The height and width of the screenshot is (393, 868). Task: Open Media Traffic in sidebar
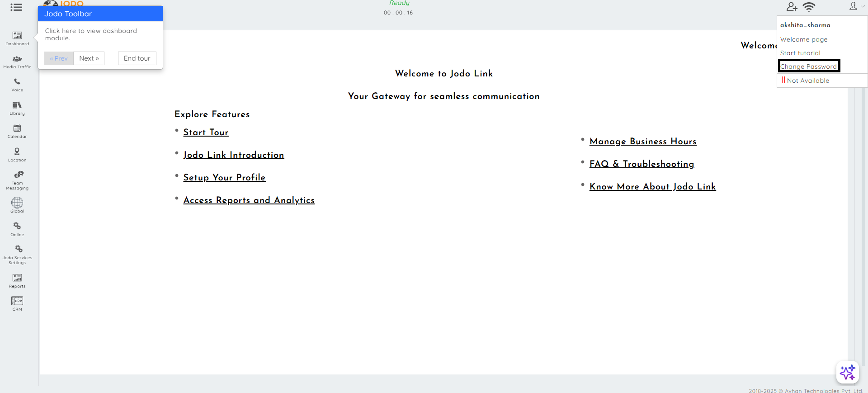click(17, 62)
